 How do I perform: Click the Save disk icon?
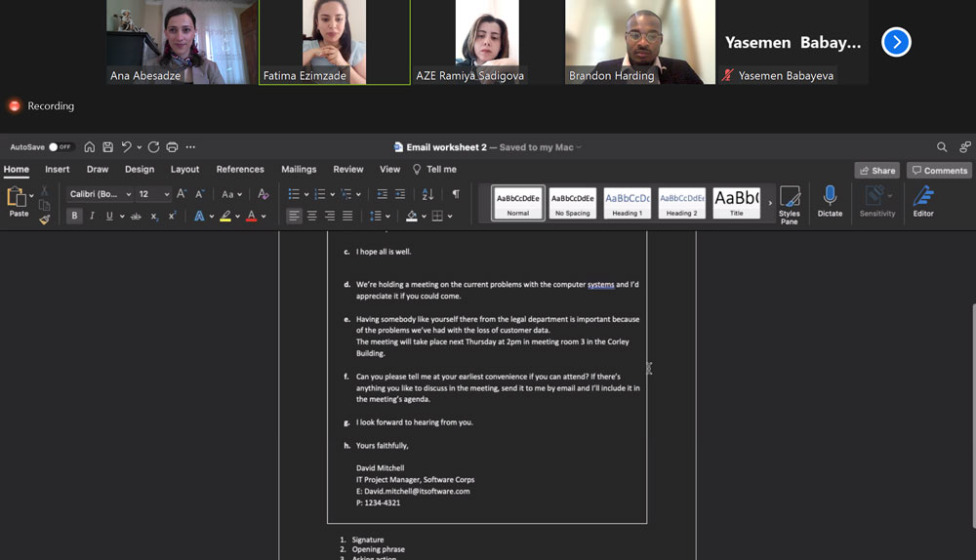(107, 147)
